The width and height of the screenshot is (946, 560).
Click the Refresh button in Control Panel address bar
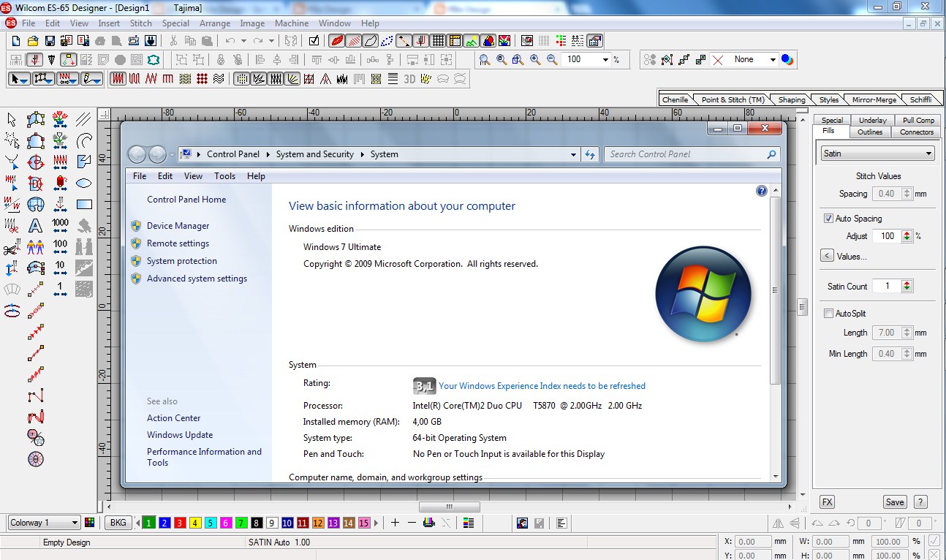[x=591, y=154]
